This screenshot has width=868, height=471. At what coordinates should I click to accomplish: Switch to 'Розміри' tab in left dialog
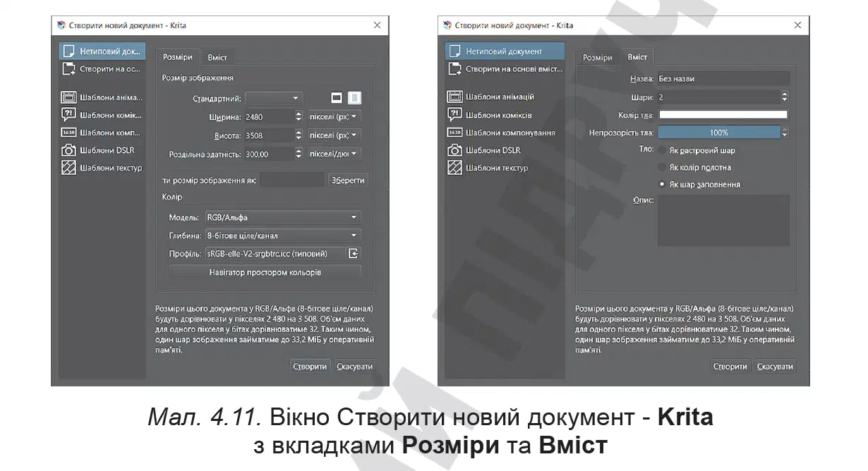(x=177, y=57)
